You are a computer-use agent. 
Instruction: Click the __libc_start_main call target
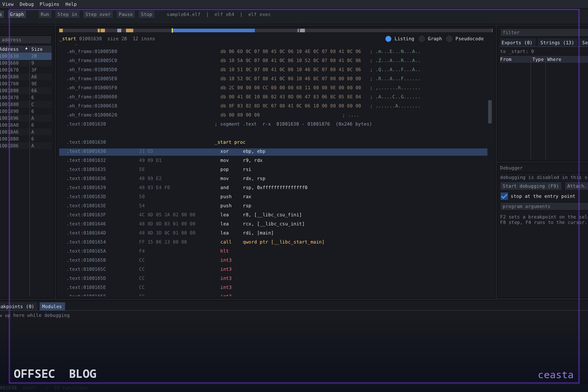pos(298,242)
